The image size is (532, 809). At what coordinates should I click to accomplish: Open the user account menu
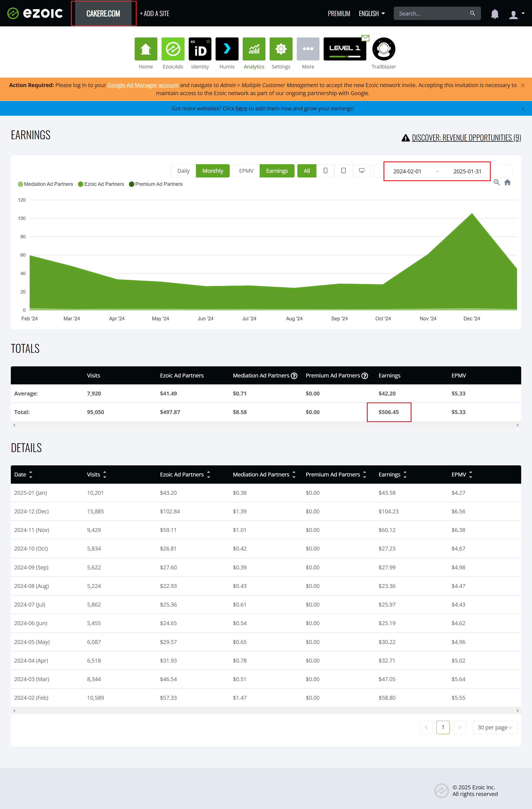pos(516,14)
